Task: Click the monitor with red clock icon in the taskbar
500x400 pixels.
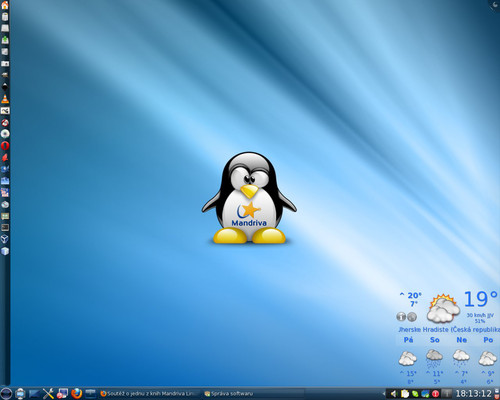Action: pyautogui.click(x=62, y=394)
